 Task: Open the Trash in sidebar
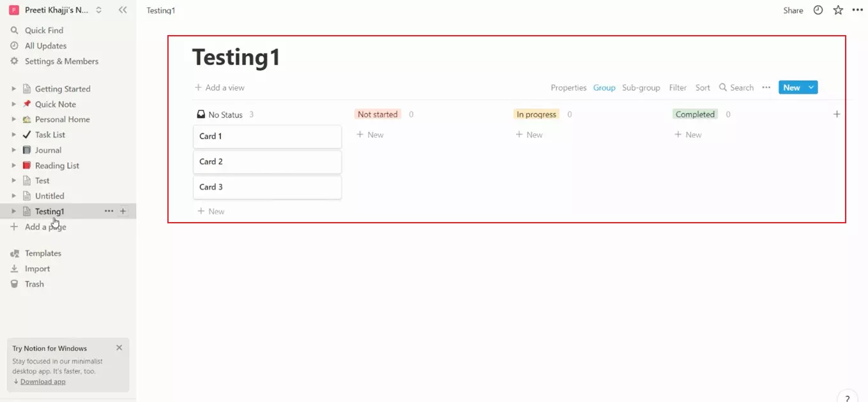click(x=34, y=284)
